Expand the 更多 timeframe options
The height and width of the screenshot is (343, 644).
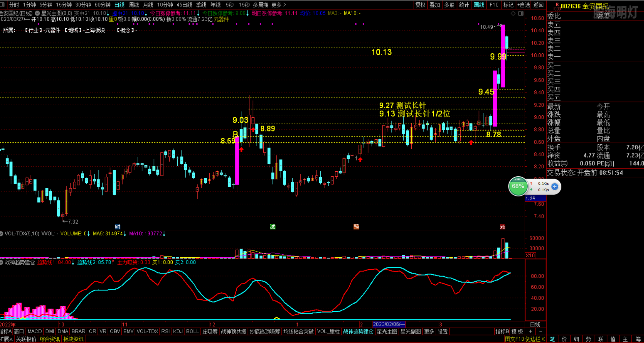[x=279, y=5]
